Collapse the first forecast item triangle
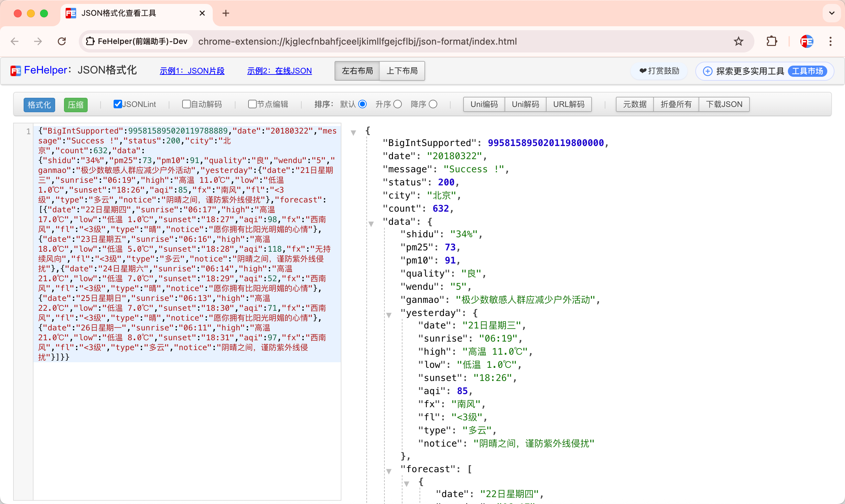The height and width of the screenshot is (504, 845). coord(406,484)
